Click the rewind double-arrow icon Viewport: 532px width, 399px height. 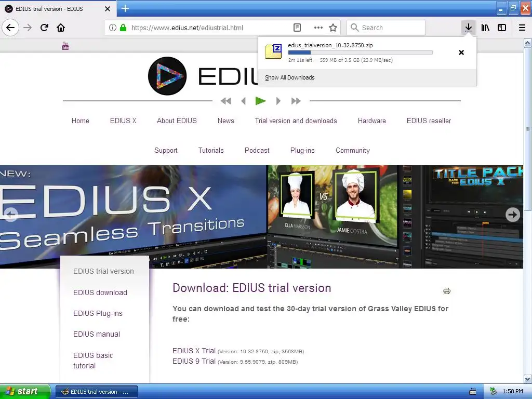(x=225, y=101)
